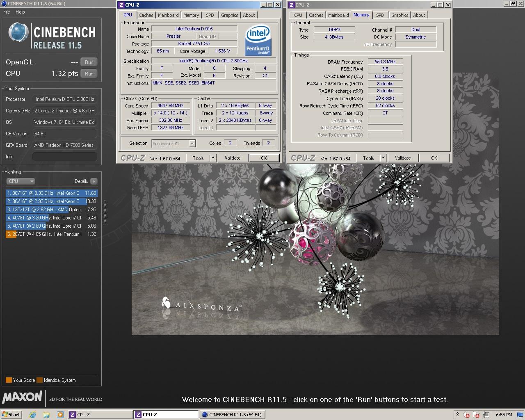The image size is (525, 420).
Task: Open the Tools dropdown arrow in left CPU-Z
Action: pos(213,158)
